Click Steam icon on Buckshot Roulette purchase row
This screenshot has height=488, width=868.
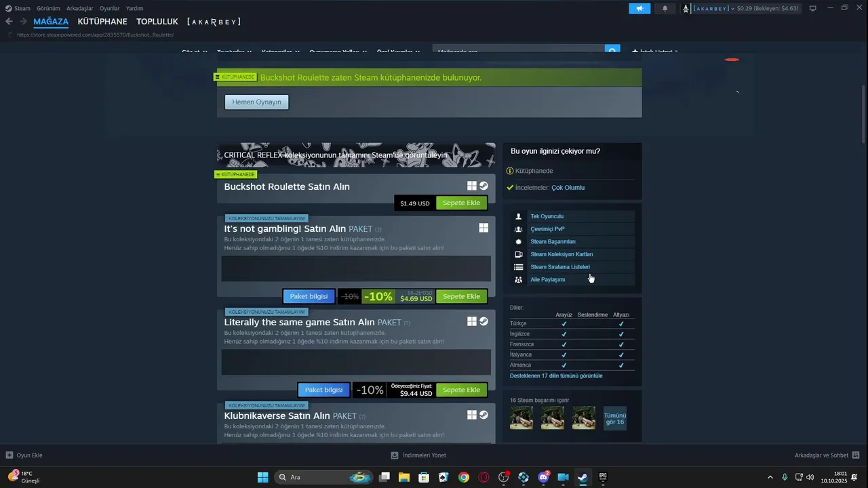[x=484, y=186]
